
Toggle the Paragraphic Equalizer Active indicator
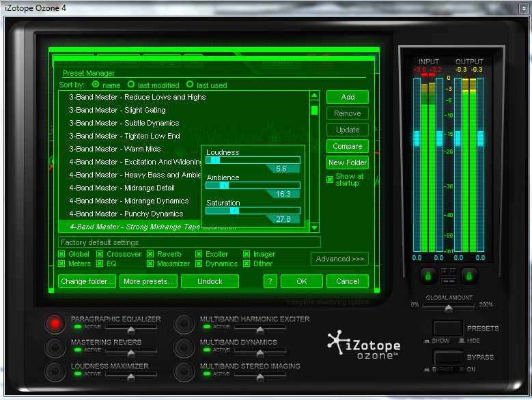78,327
